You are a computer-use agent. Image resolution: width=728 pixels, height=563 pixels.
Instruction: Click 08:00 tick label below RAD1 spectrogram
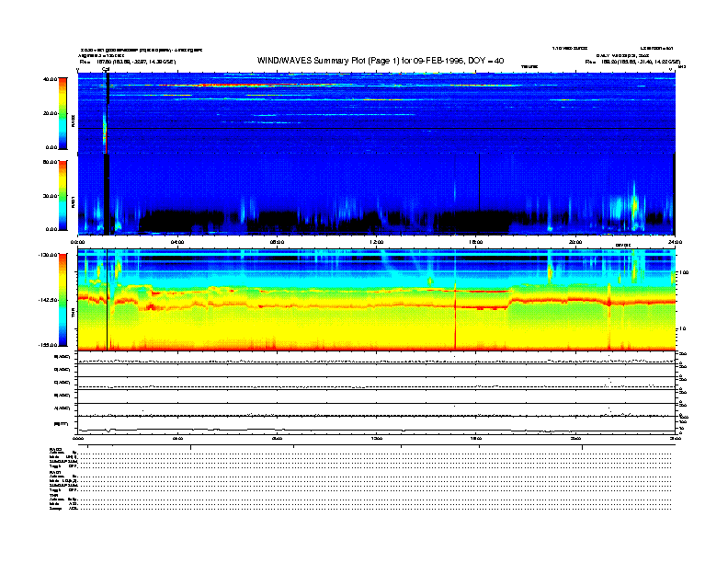click(277, 242)
